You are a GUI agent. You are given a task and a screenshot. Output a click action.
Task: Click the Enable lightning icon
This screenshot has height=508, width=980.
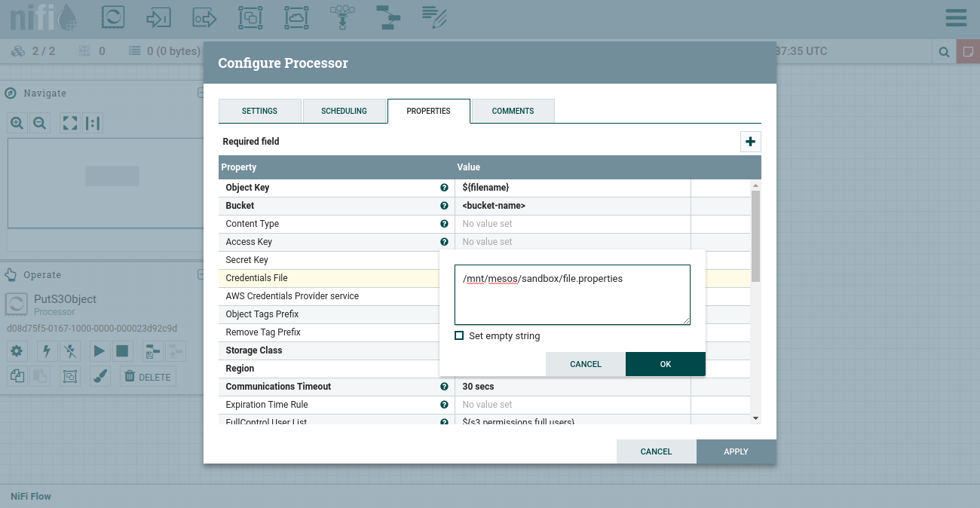[47, 350]
